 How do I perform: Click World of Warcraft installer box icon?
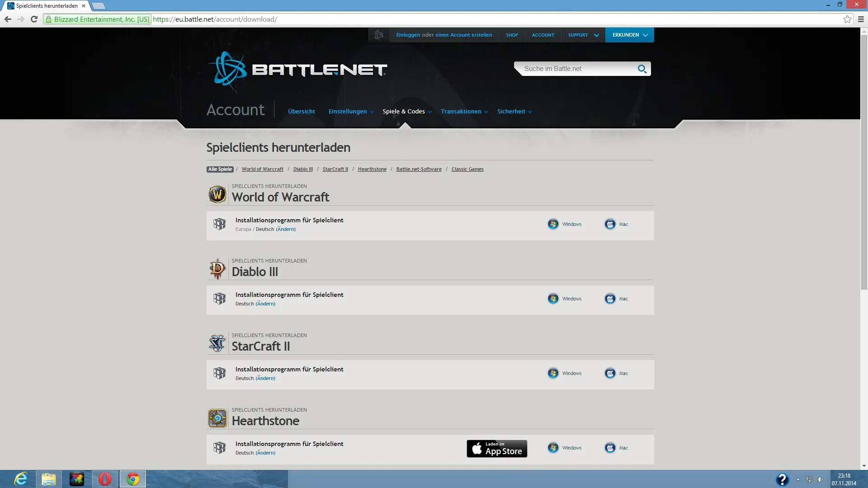(x=219, y=224)
